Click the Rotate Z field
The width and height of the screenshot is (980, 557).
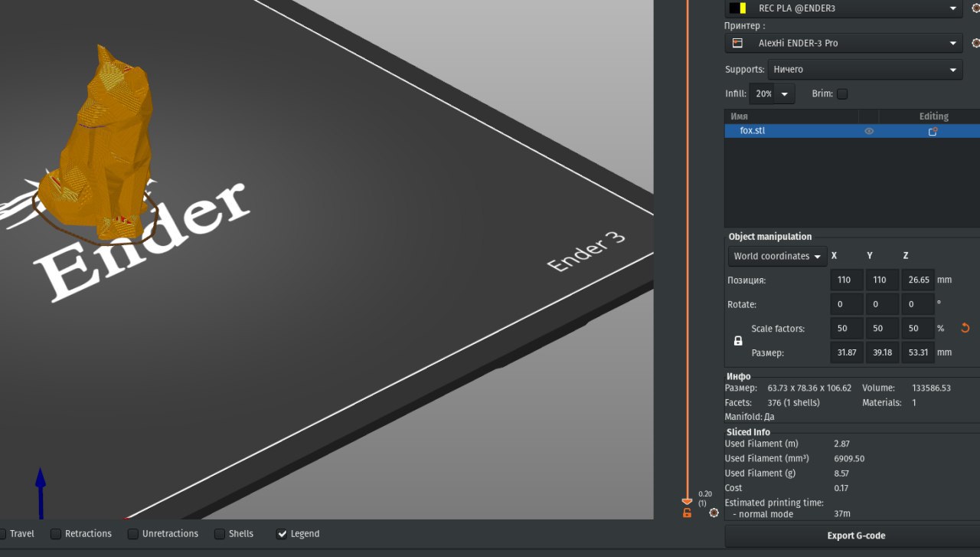917,304
